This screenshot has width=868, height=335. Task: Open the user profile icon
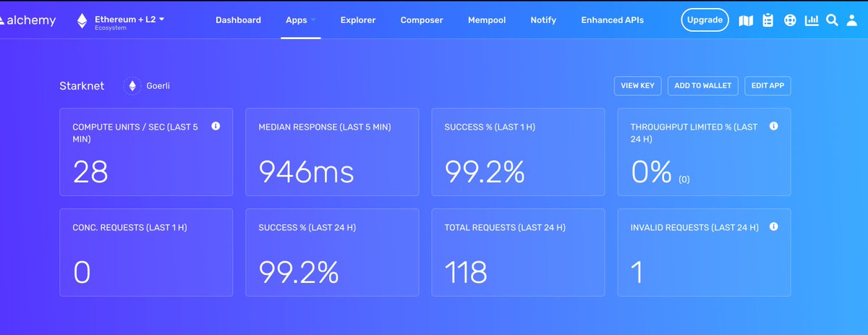[852, 20]
